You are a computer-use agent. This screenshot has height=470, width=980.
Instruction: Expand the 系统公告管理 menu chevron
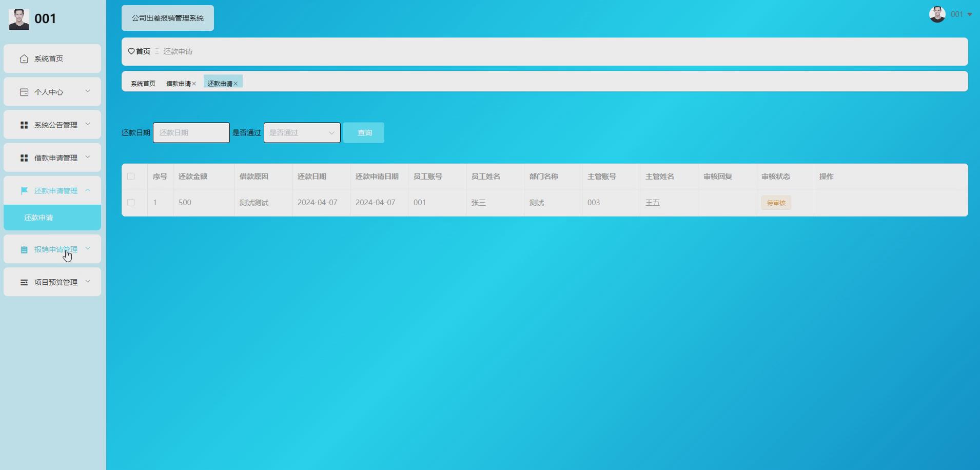[88, 124]
